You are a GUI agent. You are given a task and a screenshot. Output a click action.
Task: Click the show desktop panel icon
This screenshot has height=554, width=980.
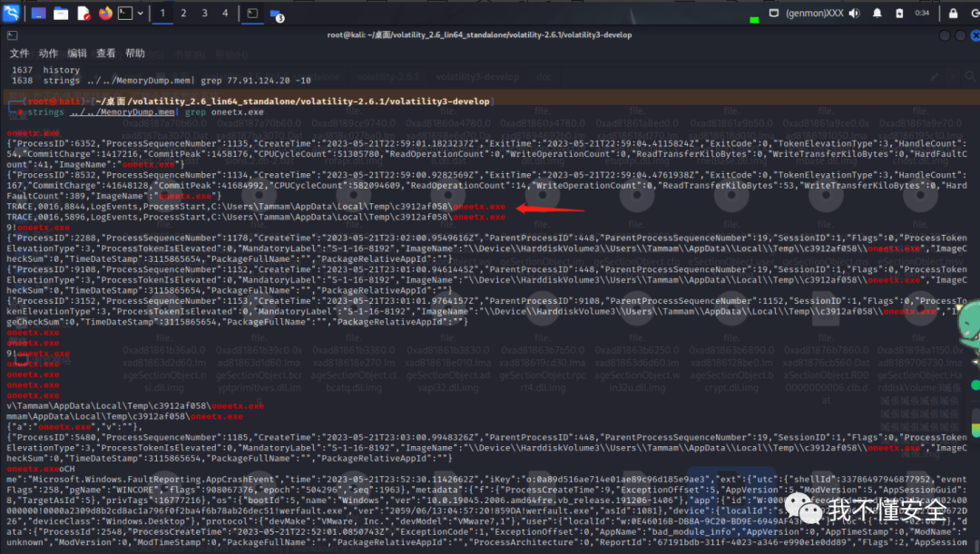coord(38,13)
